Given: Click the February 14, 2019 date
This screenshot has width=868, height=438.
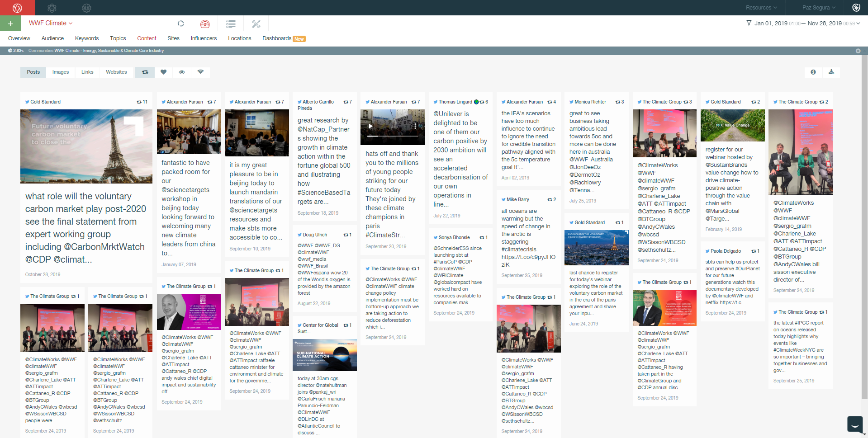Looking at the screenshot, I should pyautogui.click(x=723, y=230).
